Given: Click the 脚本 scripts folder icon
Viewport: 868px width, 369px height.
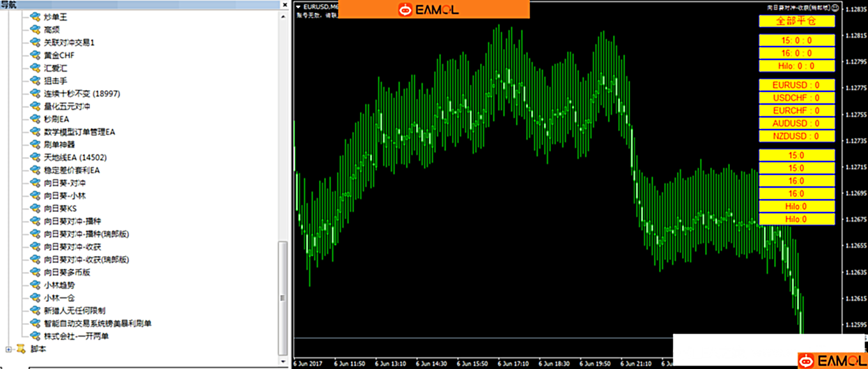Looking at the screenshot, I should coord(21,349).
